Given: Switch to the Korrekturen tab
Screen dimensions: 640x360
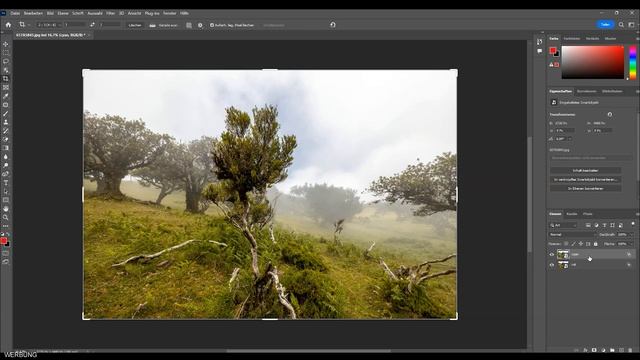Looking at the screenshot, I should (x=587, y=91).
